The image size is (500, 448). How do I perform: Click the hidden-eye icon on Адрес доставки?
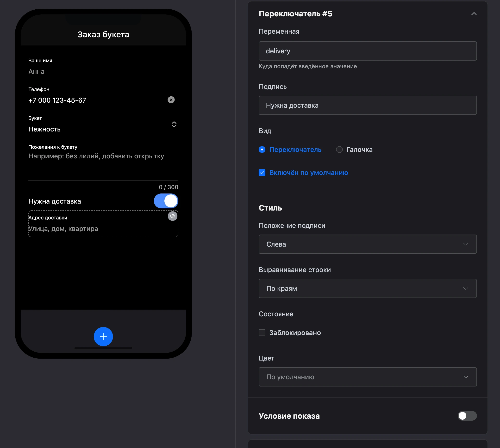173,216
